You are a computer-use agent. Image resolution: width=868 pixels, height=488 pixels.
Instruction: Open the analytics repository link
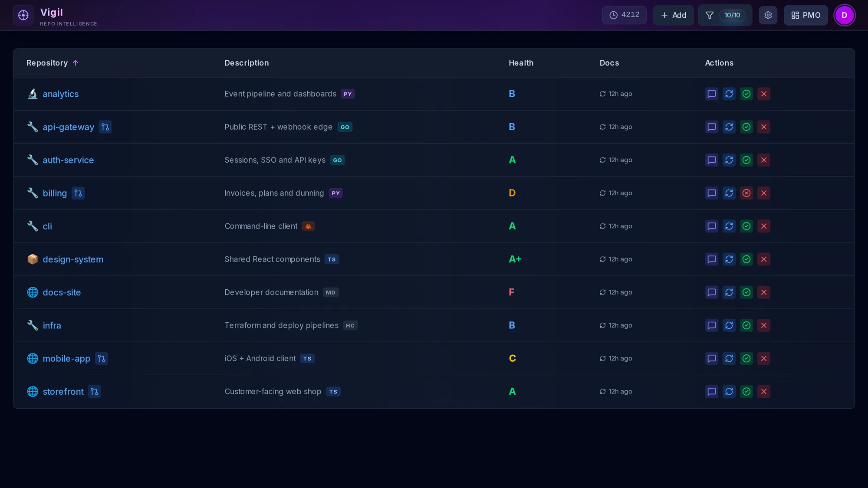[60, 94]
